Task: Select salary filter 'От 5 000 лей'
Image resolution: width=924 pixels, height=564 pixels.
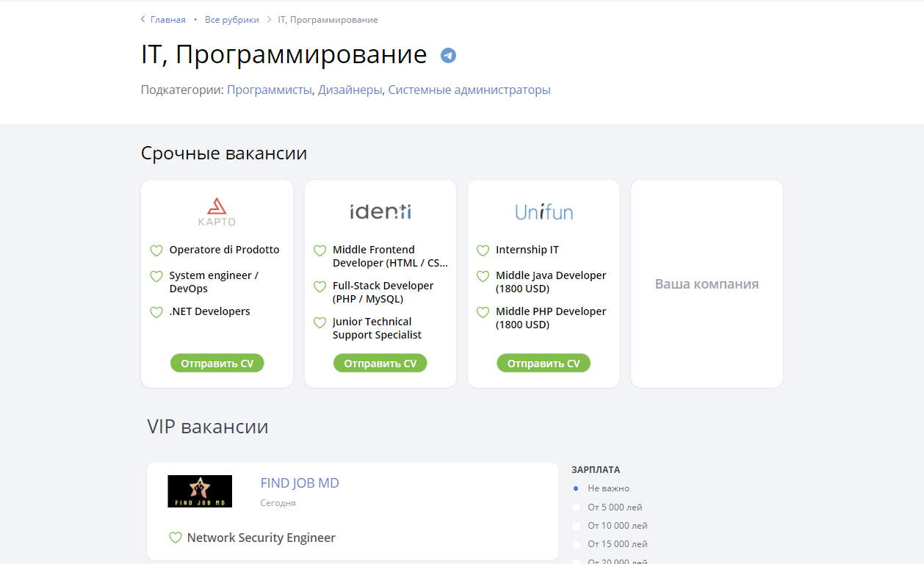Action: click(576, 507)
